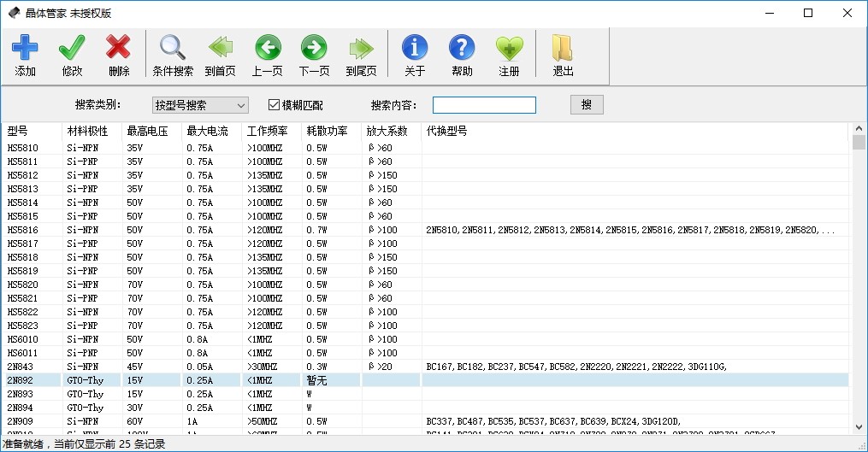
Task: Select row MS5819
Action: 425,271
